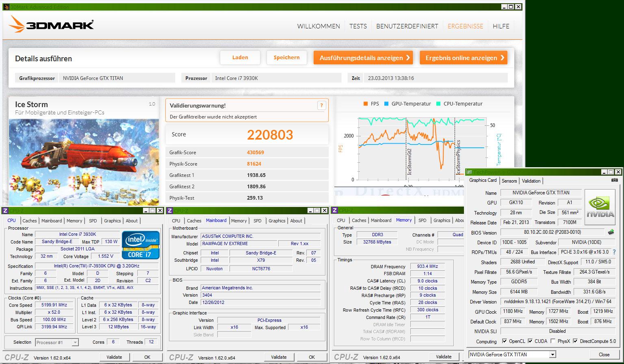
Task: Click the Ausführungsdetails anzeigen button
Action: pos(363,58)
